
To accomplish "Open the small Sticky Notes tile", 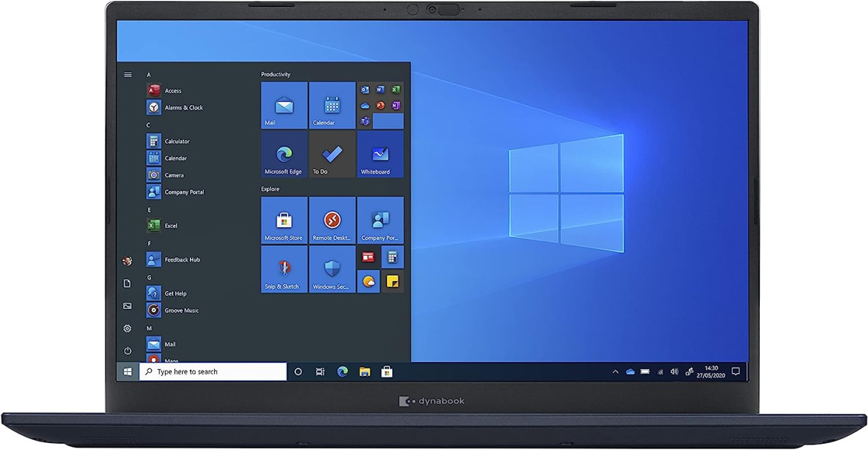I will (x=392, y=281).
